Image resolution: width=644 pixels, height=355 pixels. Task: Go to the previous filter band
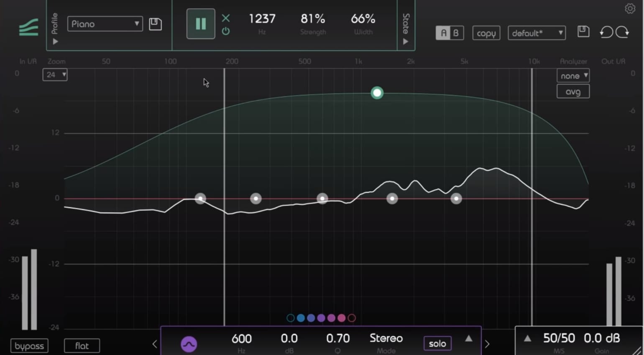coord(155,344)
